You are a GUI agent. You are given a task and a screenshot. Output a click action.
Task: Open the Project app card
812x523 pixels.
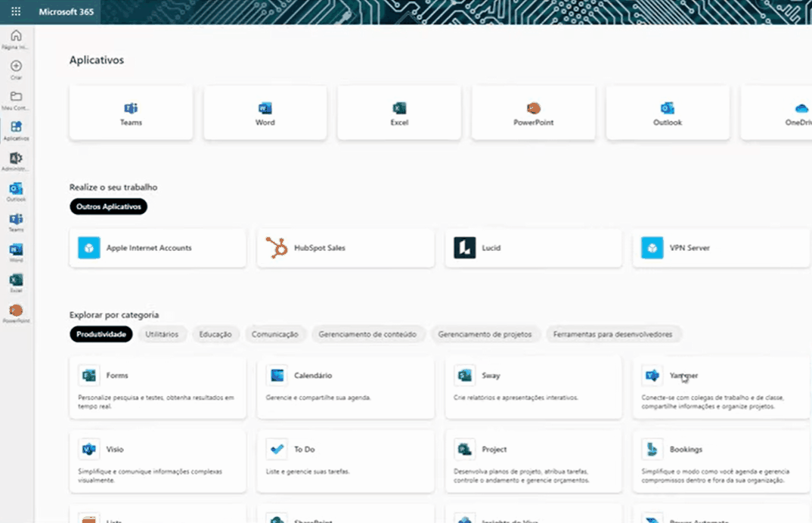point(533,461)
